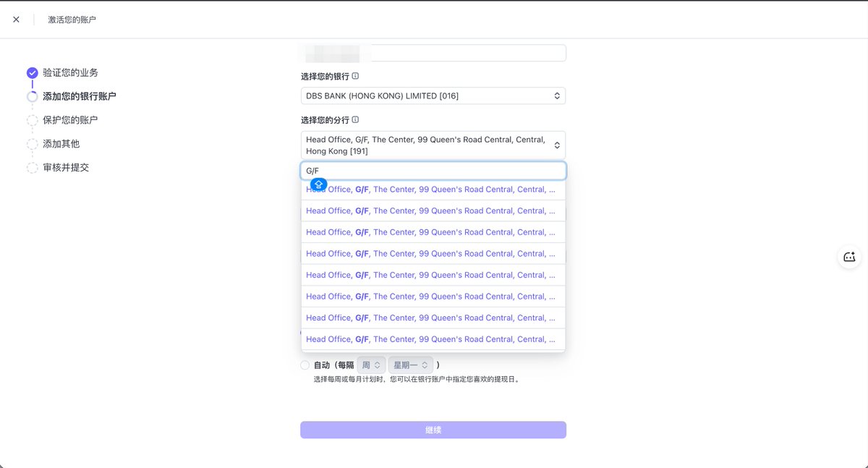Click the 选择您的分行 label
The image size is (868, 468).
pos(325,120)
